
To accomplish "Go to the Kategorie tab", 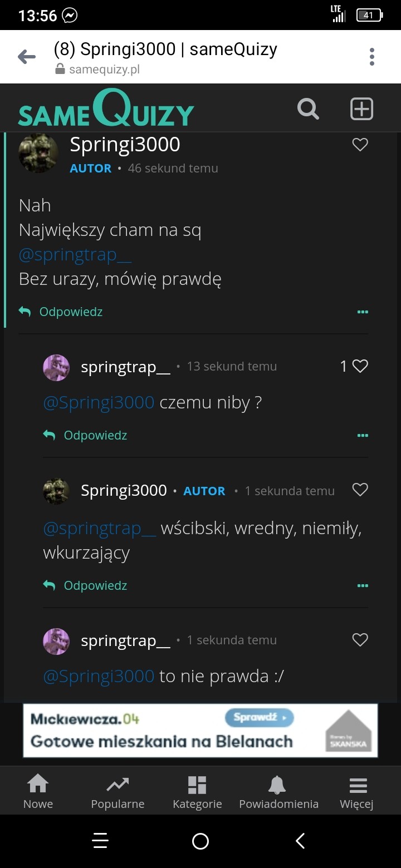I will [x=197, y=792].
